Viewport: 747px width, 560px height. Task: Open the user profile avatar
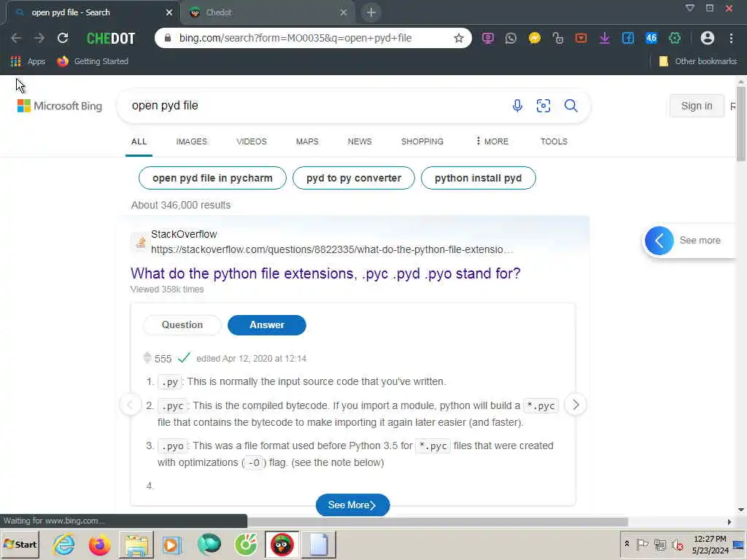[x=708, y=38]
